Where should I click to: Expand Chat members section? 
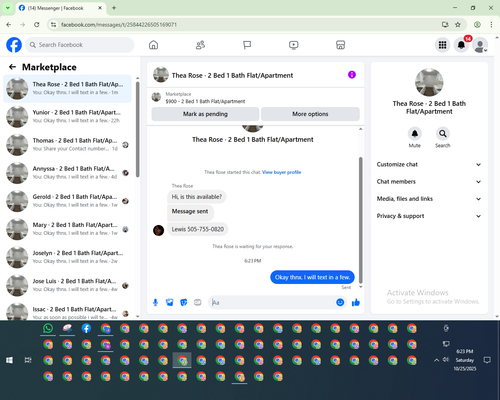point(429,182)
